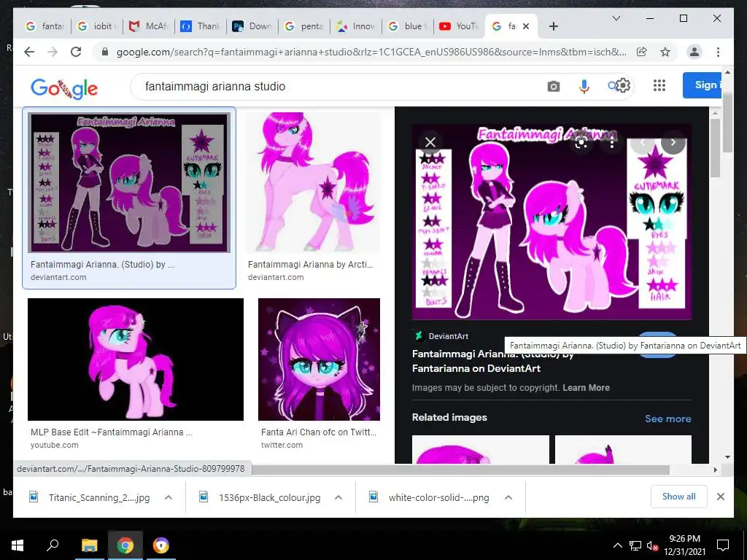Search inside image with lens icon
Screen dimensions: 747x560
pyautogui.click(x=581, y=142)
